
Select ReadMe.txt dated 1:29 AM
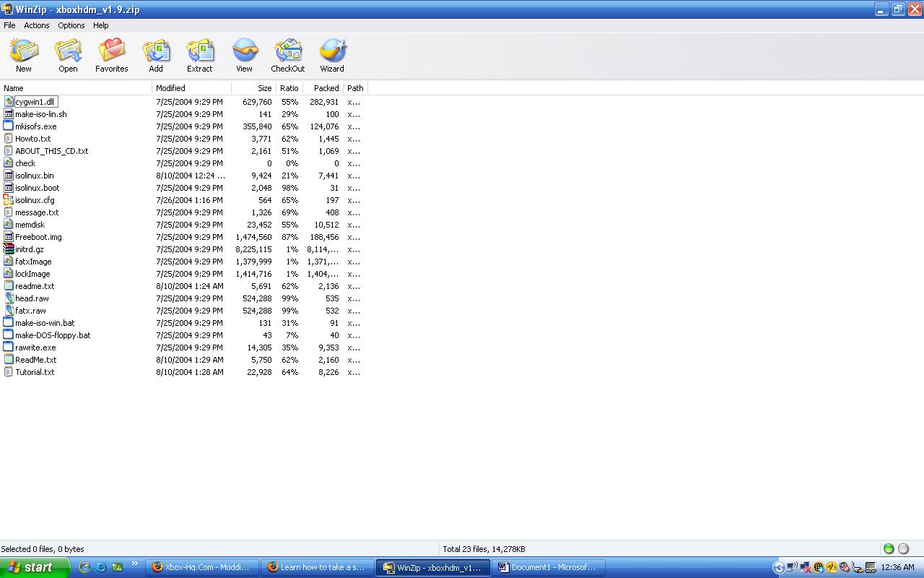[x=36, y=360]
